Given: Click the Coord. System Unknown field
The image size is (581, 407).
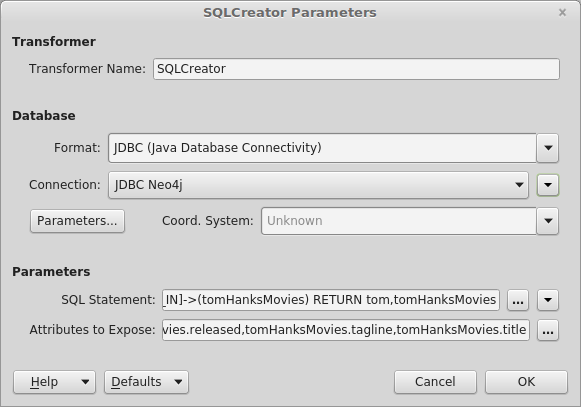Looking at the screenshot, I should click(x=399, y=221).
